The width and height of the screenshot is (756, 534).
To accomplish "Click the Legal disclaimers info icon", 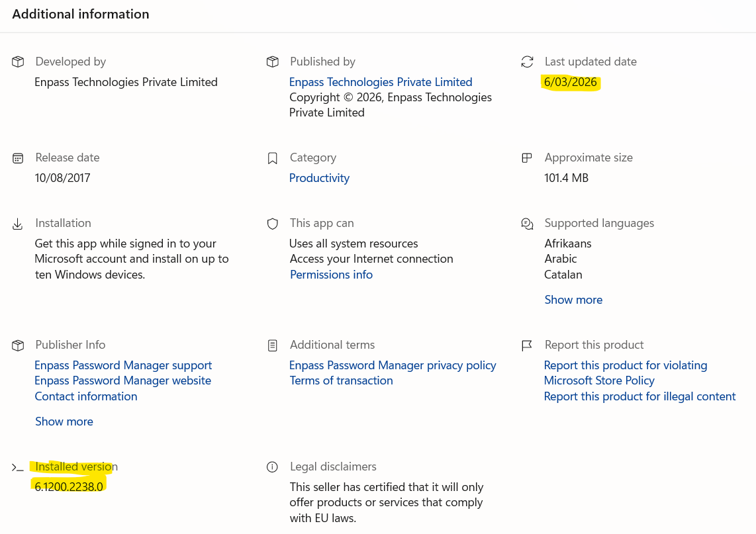I will pos(272,467).
